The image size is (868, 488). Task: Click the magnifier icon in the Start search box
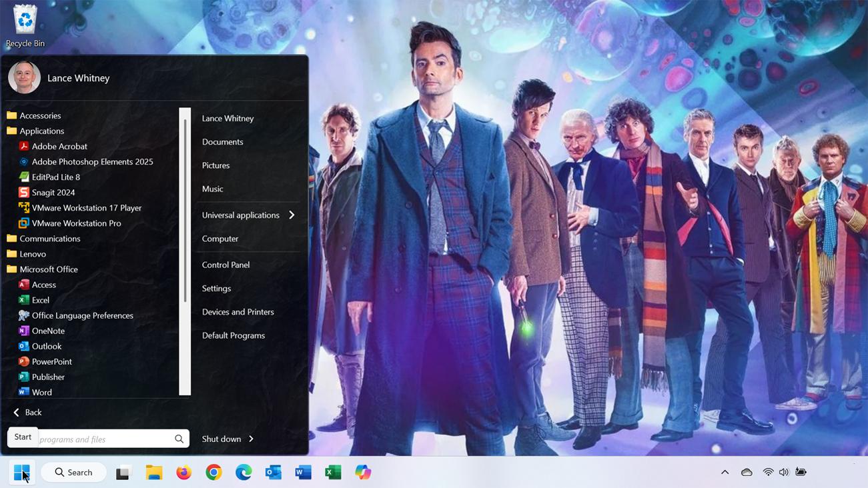click(179, 439)
